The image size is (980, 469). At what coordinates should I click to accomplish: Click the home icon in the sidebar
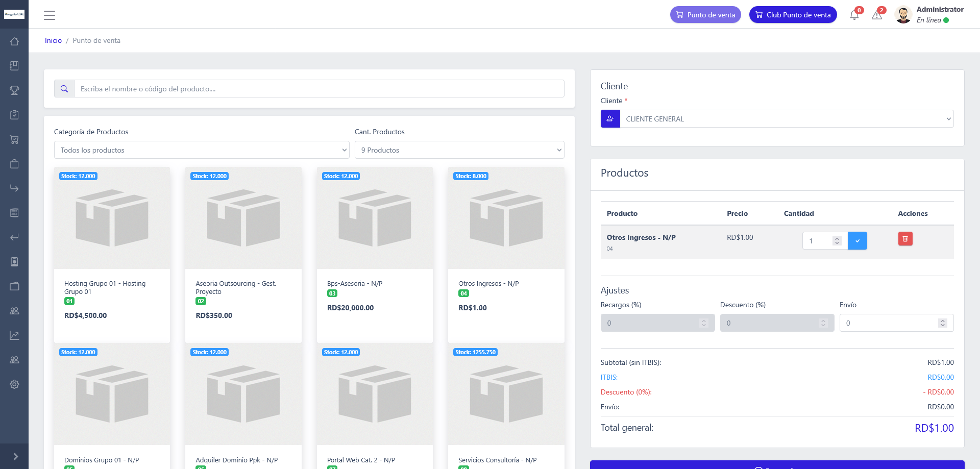pos(14,41)
